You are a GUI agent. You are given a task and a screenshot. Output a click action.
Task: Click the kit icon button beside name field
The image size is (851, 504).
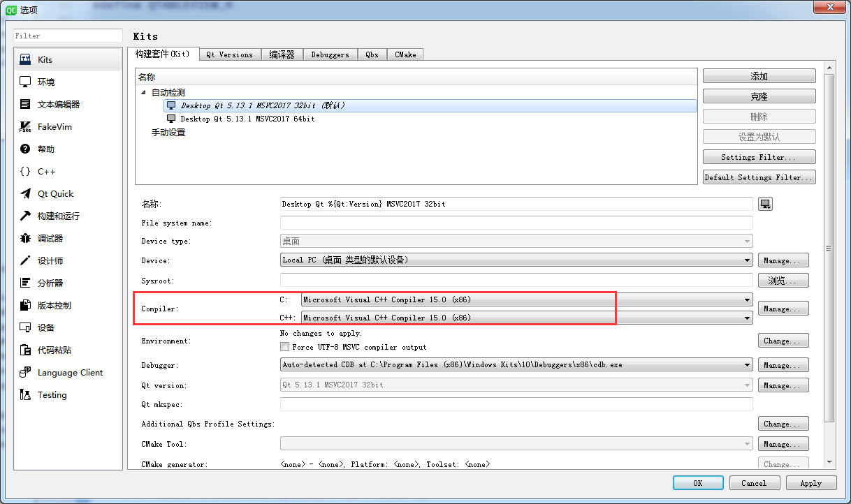(766, 204)
